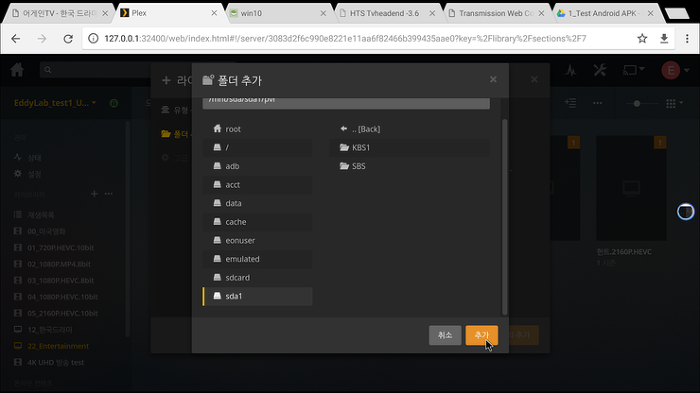700x393 pixels.
Task: Switch to 1_Test Android APK tab
Action: click(605, 13)
